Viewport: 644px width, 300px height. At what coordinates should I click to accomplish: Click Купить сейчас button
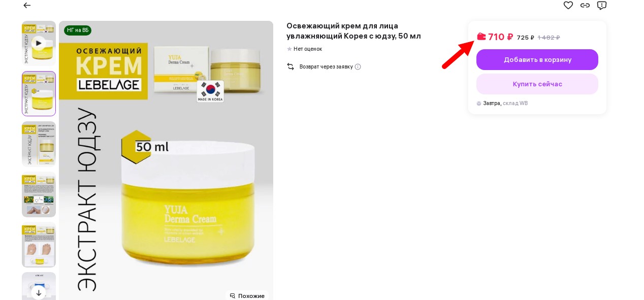click(x=537, y=84)
